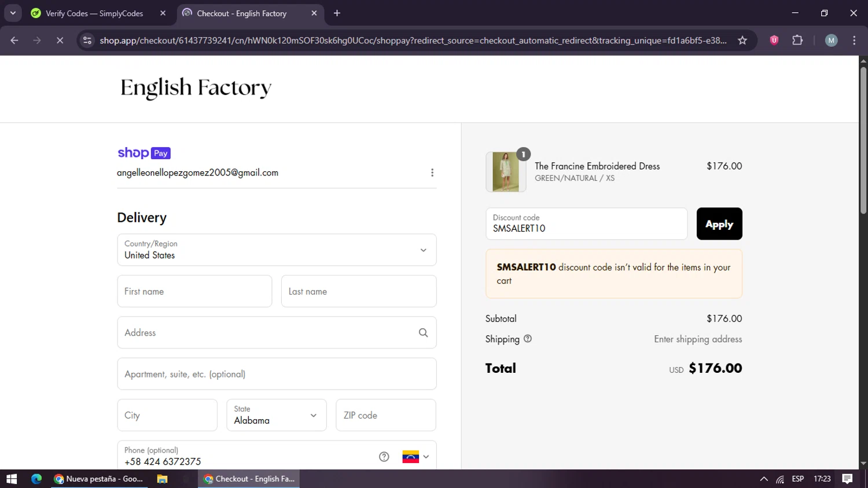Open the red shield extension icon
Image resolution: width=868 pixels, height=488 pixels.
coord(774,41)
